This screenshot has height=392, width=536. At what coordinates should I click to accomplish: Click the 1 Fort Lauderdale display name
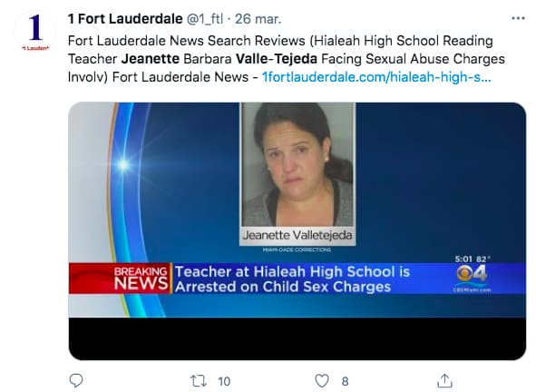tap(125, 19)
